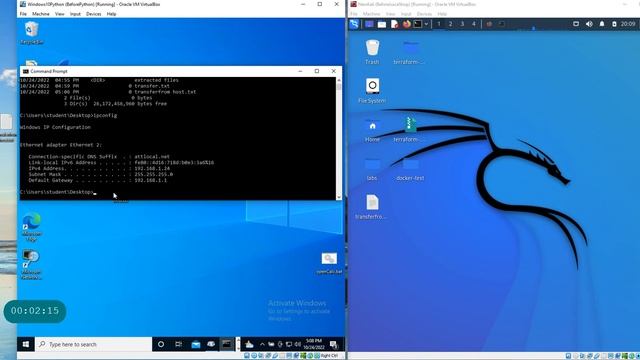Expand terminal dropdown arrow in the Kali panel

pyautogui.click(x=426, y=24)
